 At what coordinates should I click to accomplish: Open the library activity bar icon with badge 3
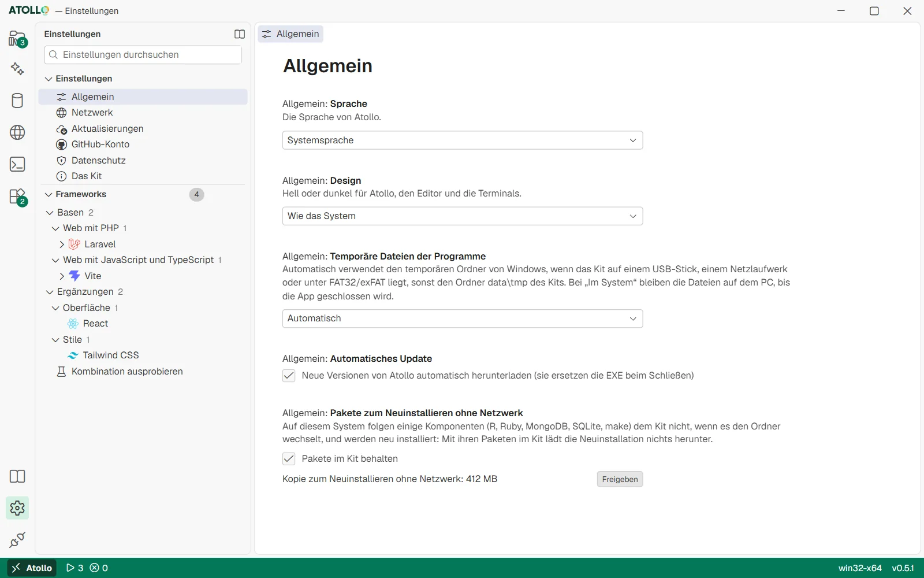point(17,38)
